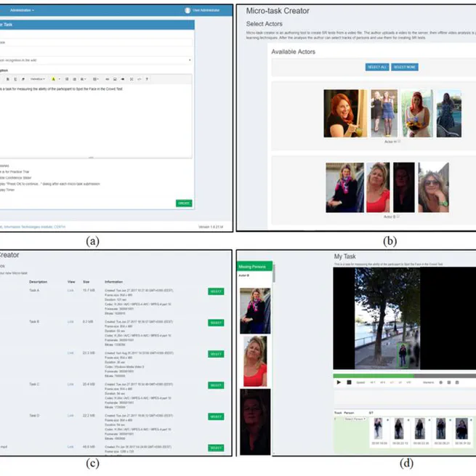Click SELECT button for Task D video

216,416
